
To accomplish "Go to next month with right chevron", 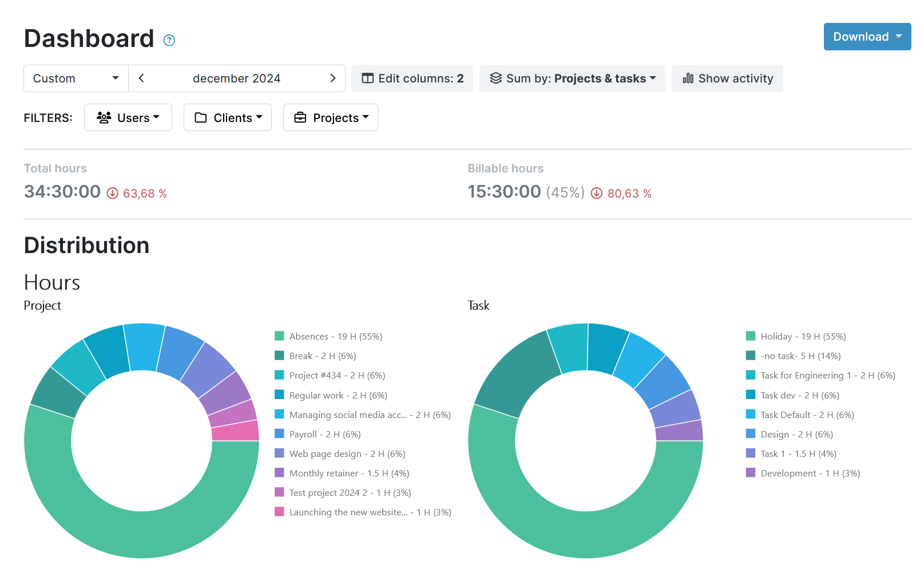I will point(333,78).
